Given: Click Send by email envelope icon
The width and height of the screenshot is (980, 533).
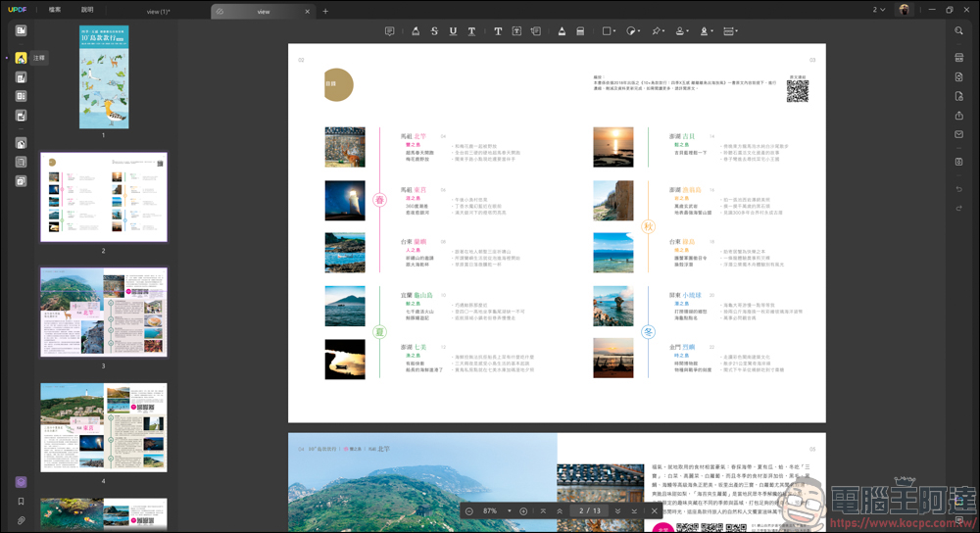Looking at the screenshot, I should coord(958,134).
